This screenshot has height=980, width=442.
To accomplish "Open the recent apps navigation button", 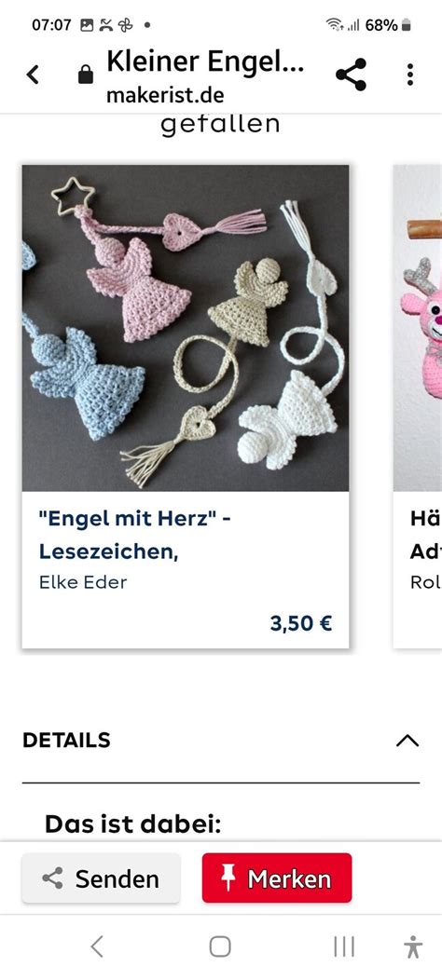I will click(x=344, y=946).
